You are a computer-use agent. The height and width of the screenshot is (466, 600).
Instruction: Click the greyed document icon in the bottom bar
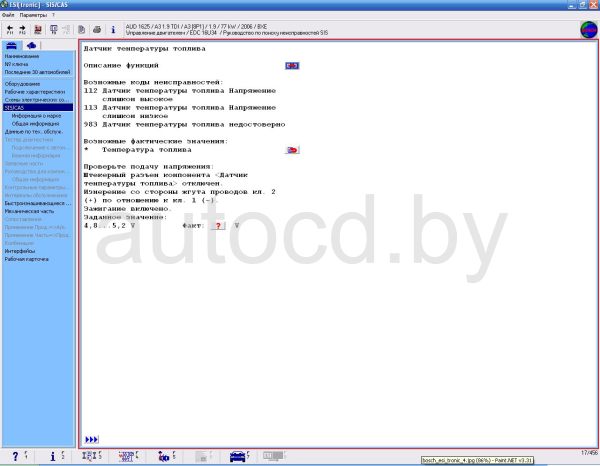[201, 456]
